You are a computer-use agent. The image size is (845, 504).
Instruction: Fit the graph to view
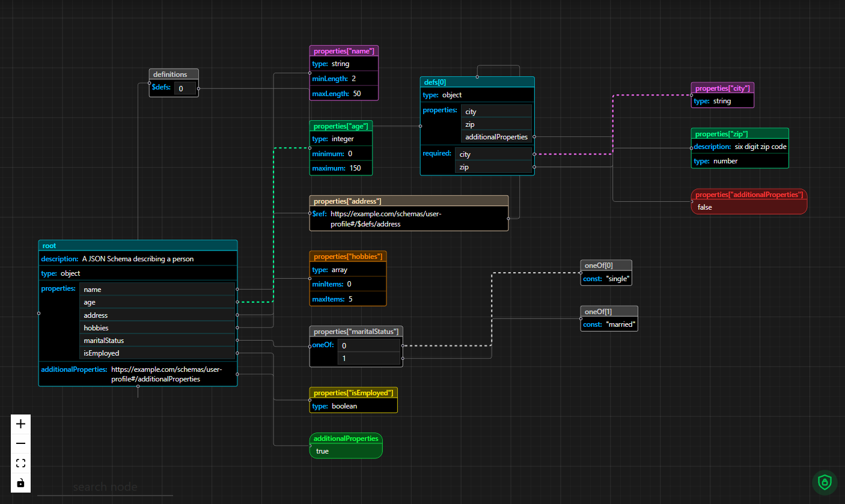21,463
